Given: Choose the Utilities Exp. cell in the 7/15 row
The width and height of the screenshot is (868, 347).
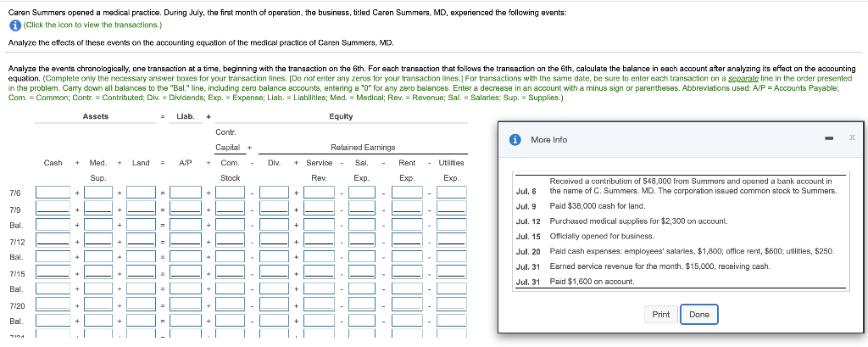Looking at the screenshot, I should [x=452, y=272].
